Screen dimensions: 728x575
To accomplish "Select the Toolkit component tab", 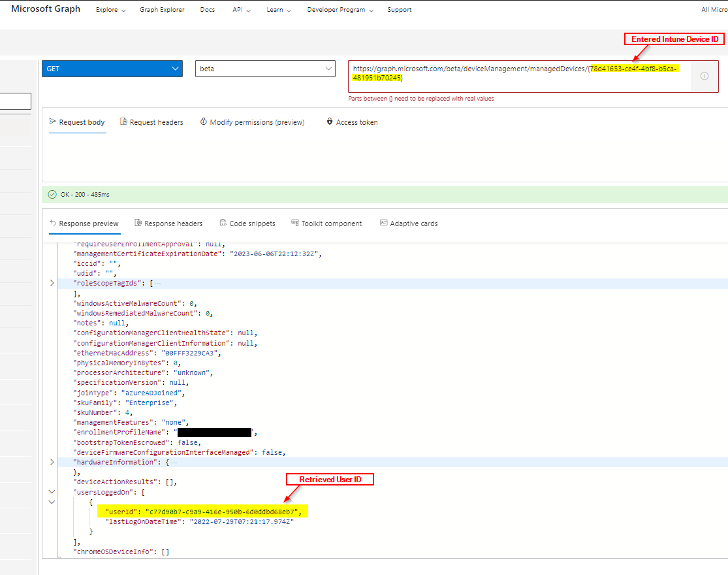I will click(327, 223).
